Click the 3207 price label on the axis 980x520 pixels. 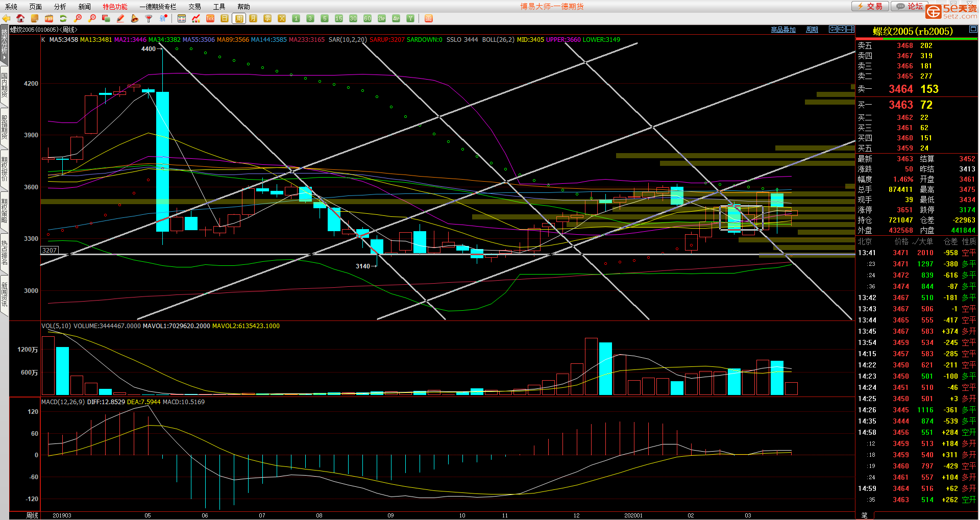50,250
